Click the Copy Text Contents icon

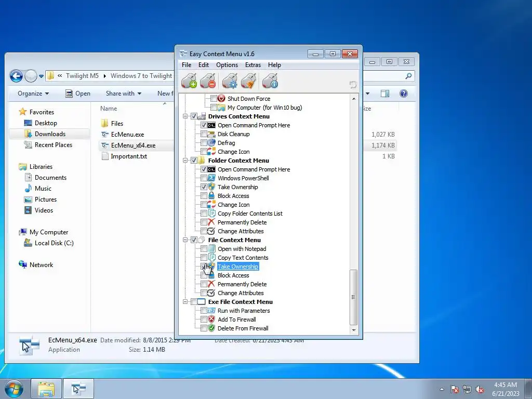pos(211,258)
